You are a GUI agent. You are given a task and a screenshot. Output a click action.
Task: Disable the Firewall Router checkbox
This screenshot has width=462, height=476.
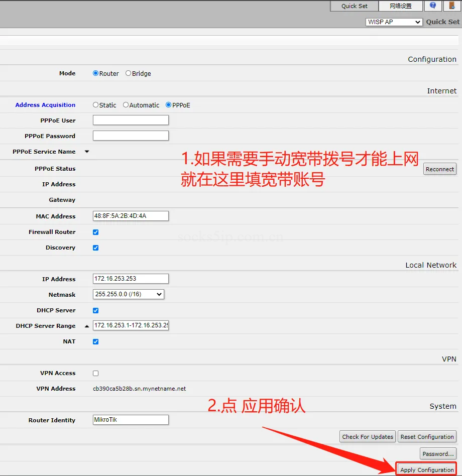click(x=95, y=232)
